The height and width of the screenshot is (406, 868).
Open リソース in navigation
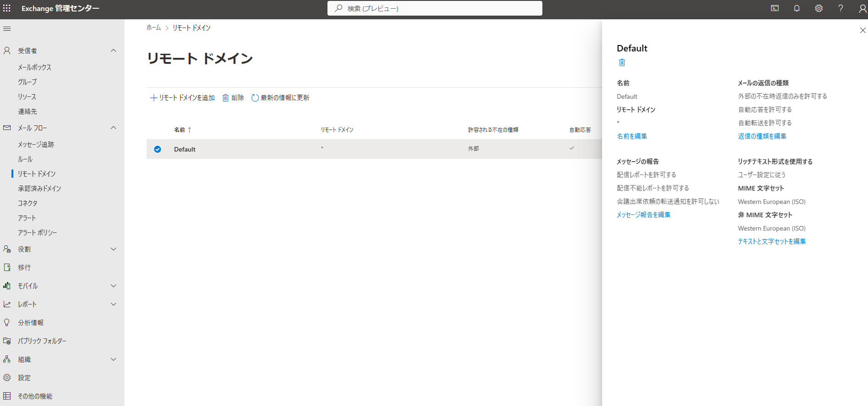point(27,96)
